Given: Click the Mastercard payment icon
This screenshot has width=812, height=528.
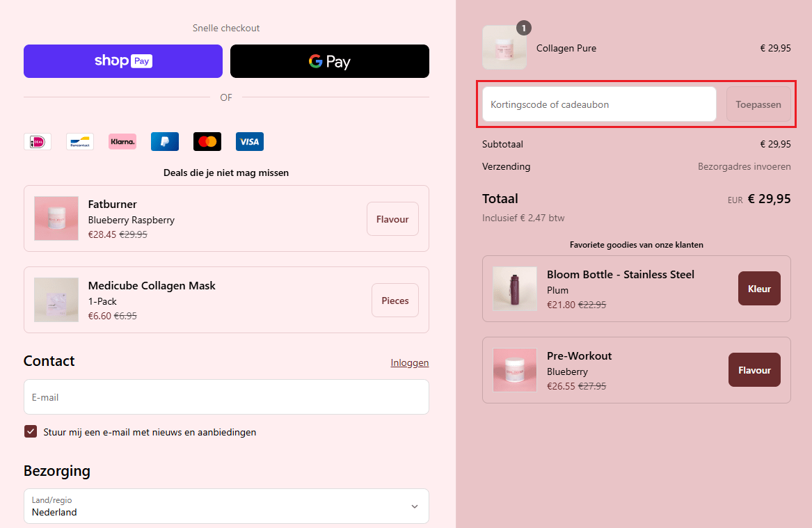Looking at the screenshot, I should (207, 142).
